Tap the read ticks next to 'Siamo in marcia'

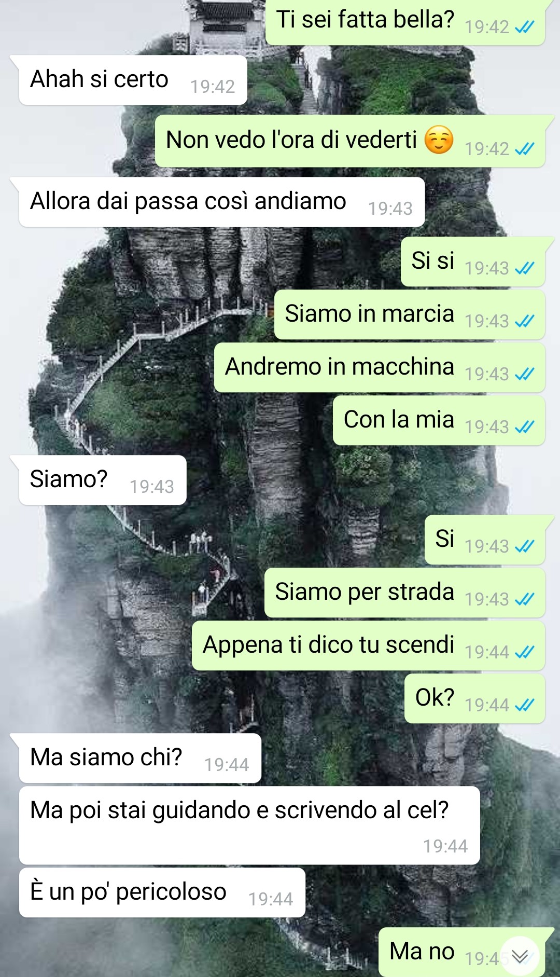[524, 321]
